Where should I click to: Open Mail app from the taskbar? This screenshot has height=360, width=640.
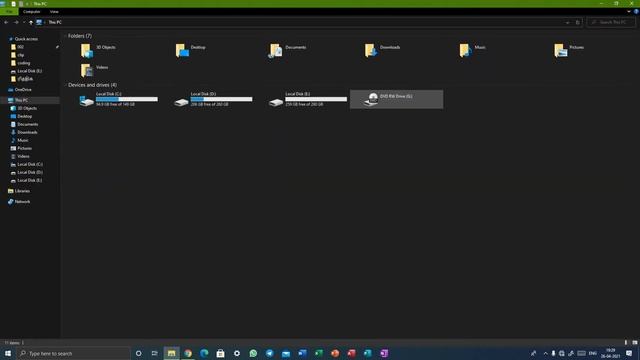(286, 353)
